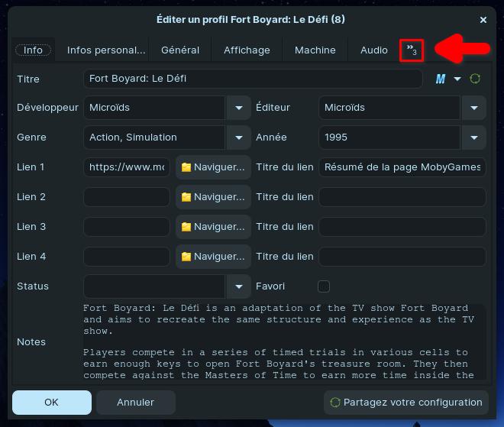
Task: Expand the Développeur dropdown
Action: [238, 108]
